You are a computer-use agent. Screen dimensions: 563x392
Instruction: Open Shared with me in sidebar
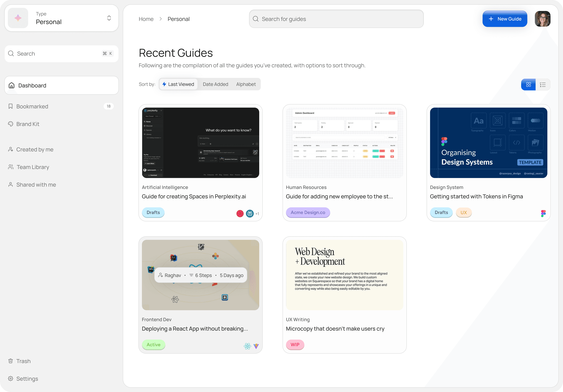click(36, 185)
